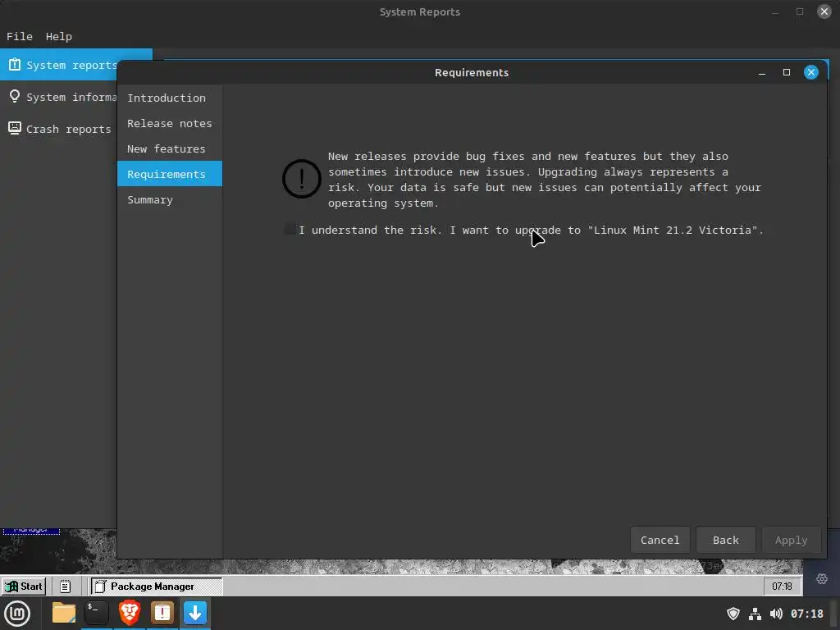Click the panel clock showing 07:18
Screen dimensions: 840x630
coord(807,614)
